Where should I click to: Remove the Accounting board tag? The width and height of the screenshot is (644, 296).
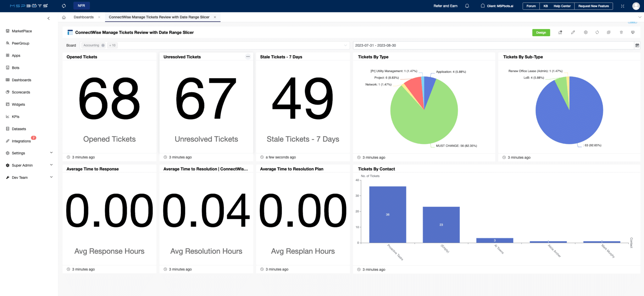[103, 45]
